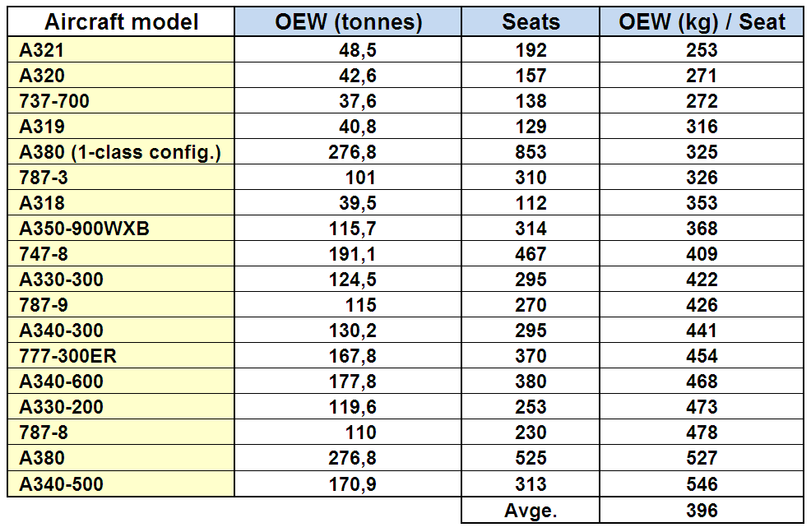Click the 525 seats cell for A380
Image resolution: width=811 pixels, height=532 pixels.
(531, 458)
